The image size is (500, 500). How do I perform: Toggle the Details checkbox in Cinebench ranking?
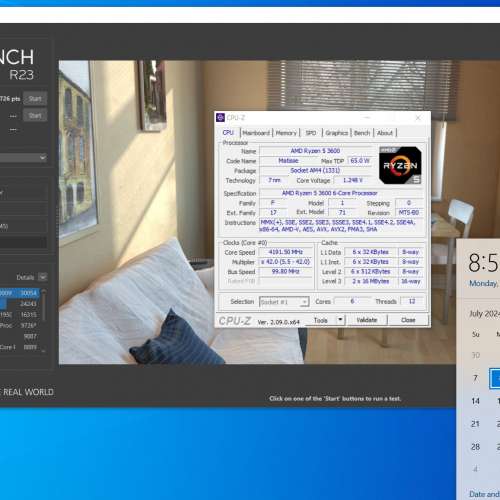coord(43,277)
